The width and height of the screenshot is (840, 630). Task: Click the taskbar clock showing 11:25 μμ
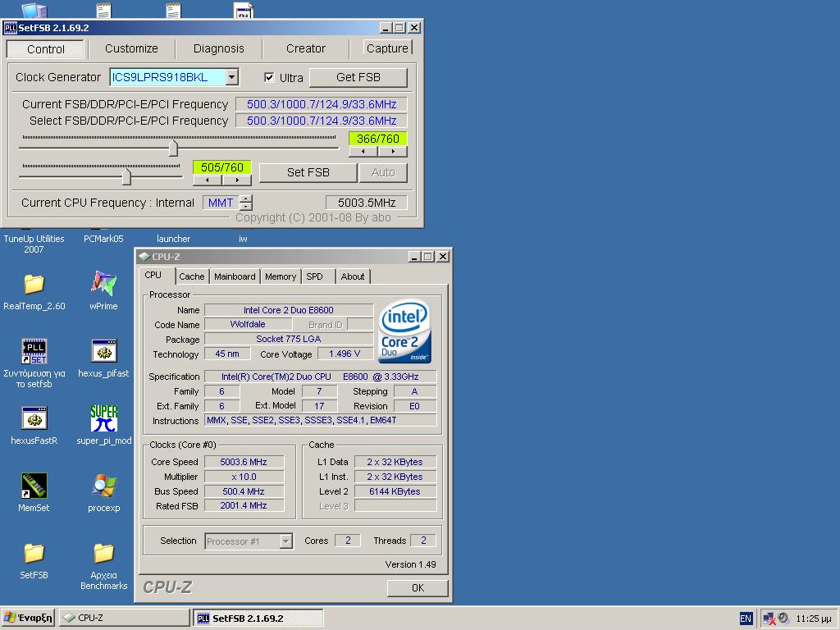point(813,619)
